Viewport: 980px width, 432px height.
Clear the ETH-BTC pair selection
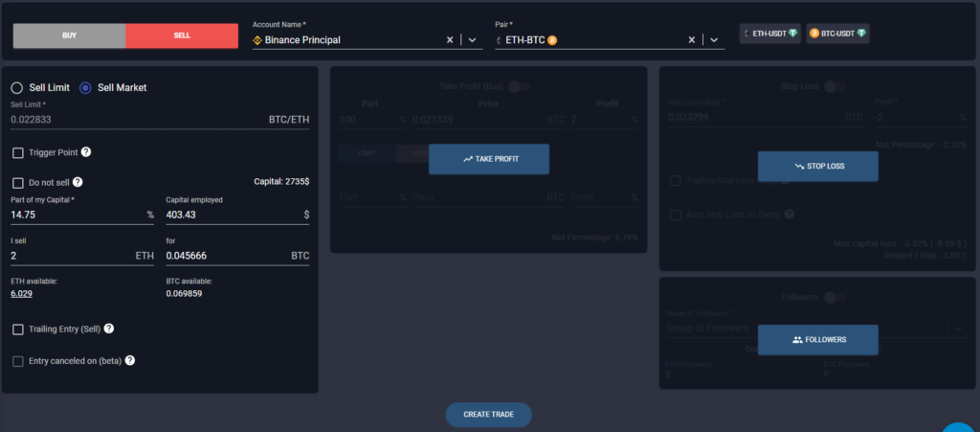click(x=691, y=40)
